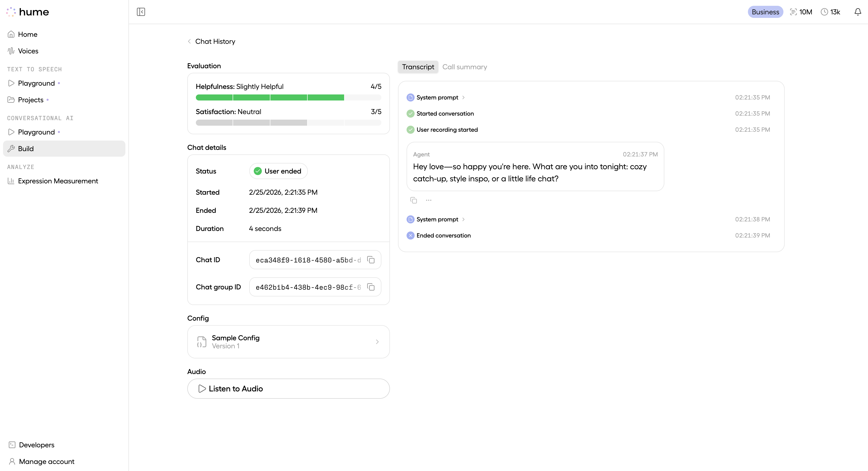Collapse the sidebar using the panel icon
The width and height of the screenshot is (868, 471).
click(141, 12)
